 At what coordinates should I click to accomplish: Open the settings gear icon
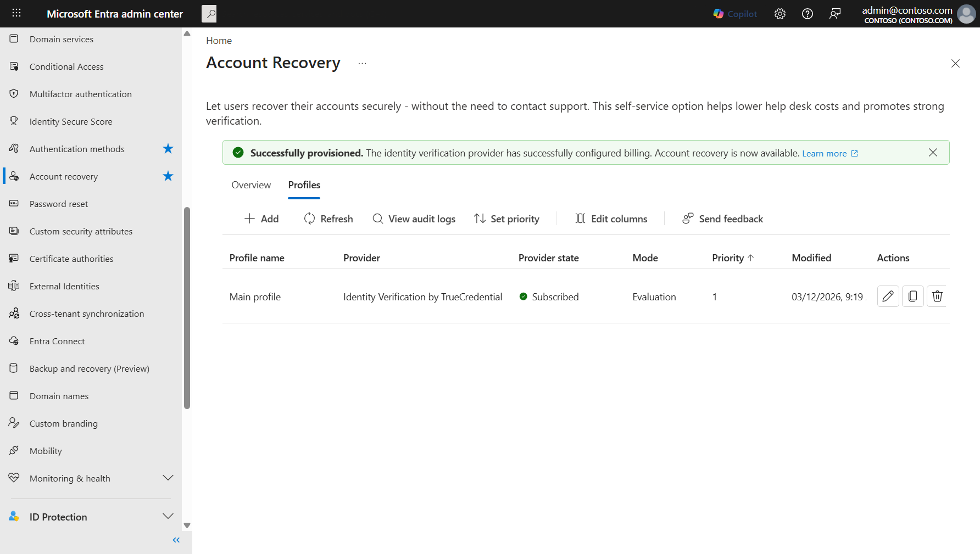pyautogui.click(x=780, y=14)
